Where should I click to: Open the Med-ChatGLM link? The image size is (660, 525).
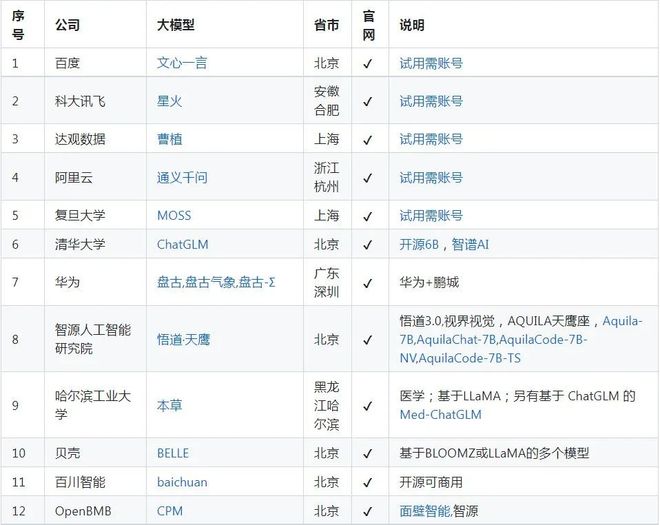[x=440, y=415]
